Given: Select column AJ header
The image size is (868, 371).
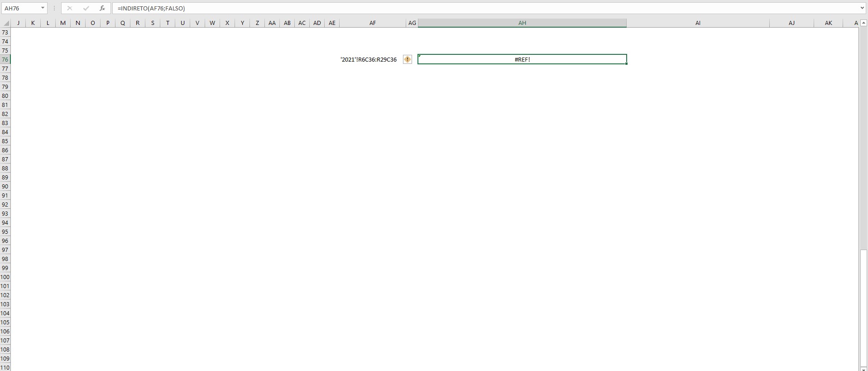Looking at the screenshot, I should [791, 23].
